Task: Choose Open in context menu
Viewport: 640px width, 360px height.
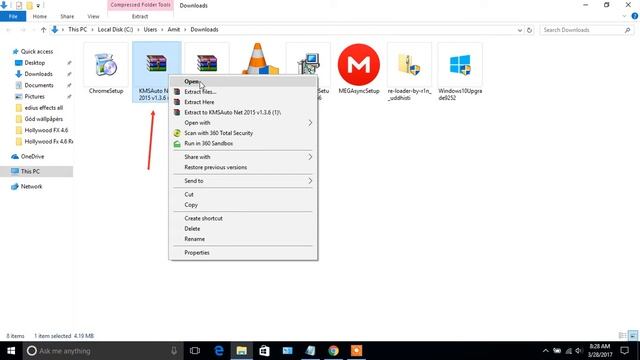Action: [x=243, y=82]
